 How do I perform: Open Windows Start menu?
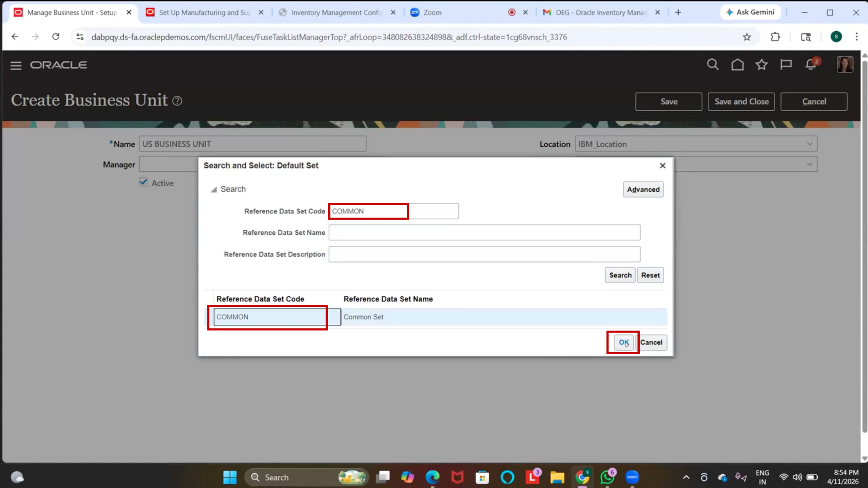[x=230, y=477]
